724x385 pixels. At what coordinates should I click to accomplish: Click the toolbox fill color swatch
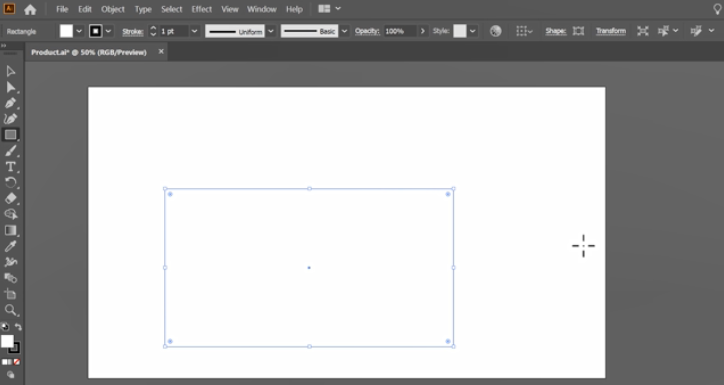pos(7,342)
